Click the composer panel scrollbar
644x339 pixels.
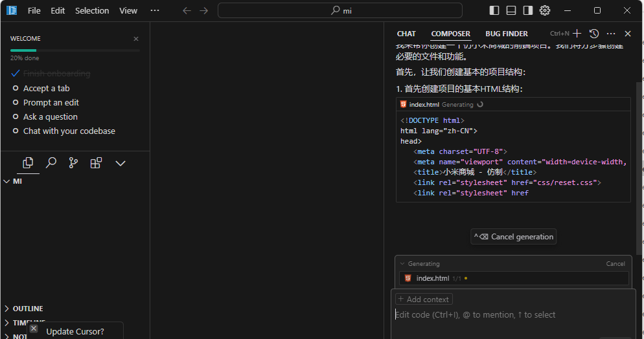pos(638,168)
